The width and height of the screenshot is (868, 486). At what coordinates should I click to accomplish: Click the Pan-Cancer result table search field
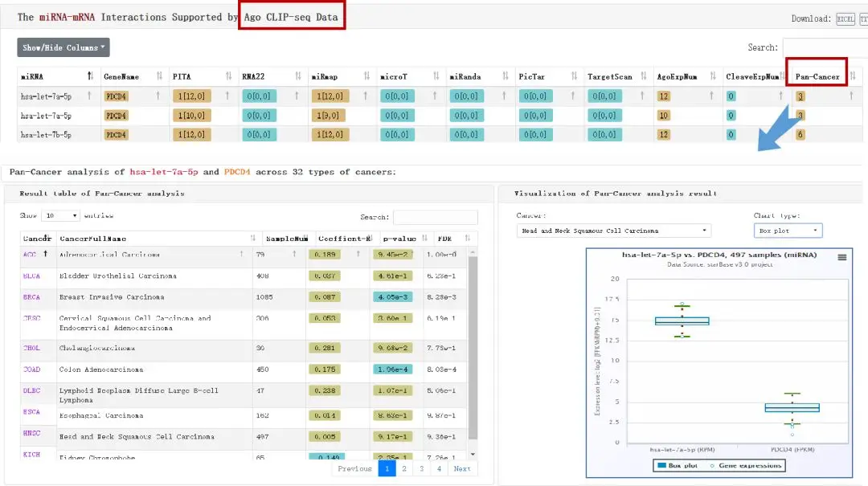coord(435,217)
